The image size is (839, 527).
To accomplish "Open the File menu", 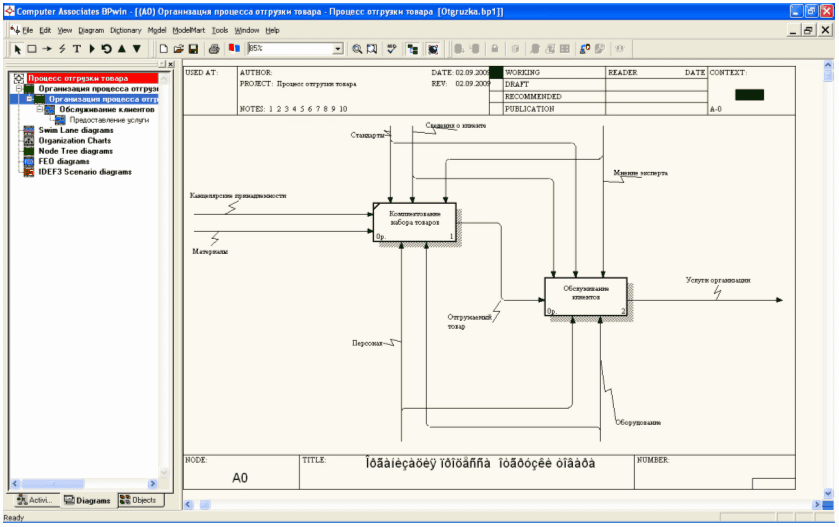I will (27, 30).
